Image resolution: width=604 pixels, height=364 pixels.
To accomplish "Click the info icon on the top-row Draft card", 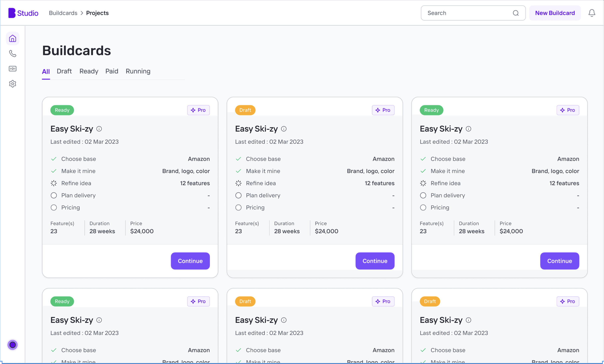I will [284, 129].
